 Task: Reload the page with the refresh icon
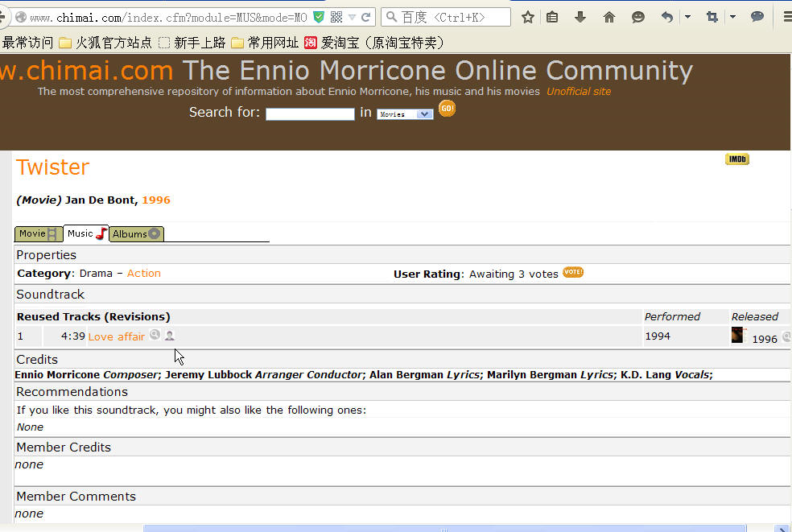click(x=366, y=18)
